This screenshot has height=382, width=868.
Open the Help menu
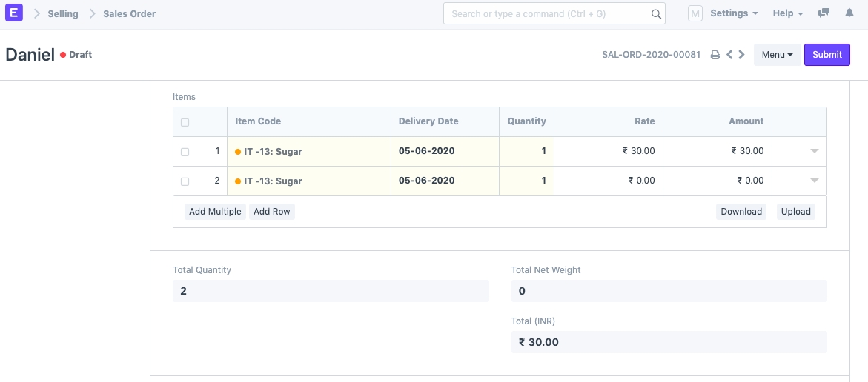pos(788,13)
